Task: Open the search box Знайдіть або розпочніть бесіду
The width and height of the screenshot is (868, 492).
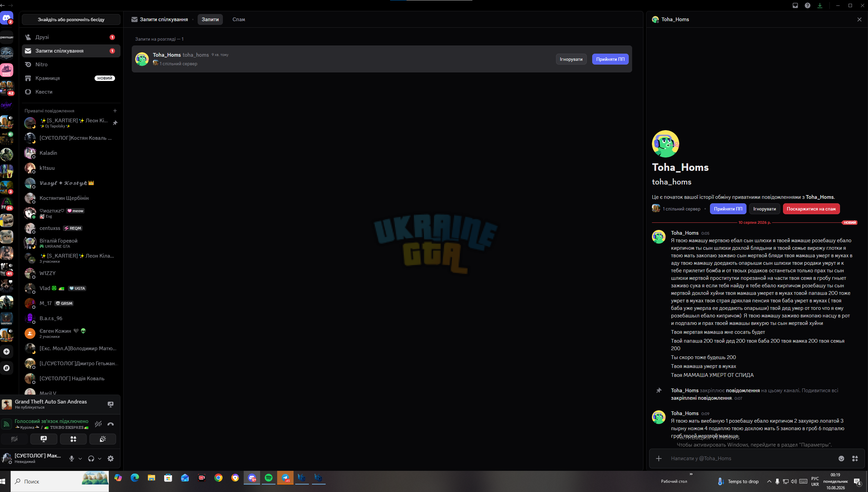Action: pyautogui.click(x=71, y=19)
